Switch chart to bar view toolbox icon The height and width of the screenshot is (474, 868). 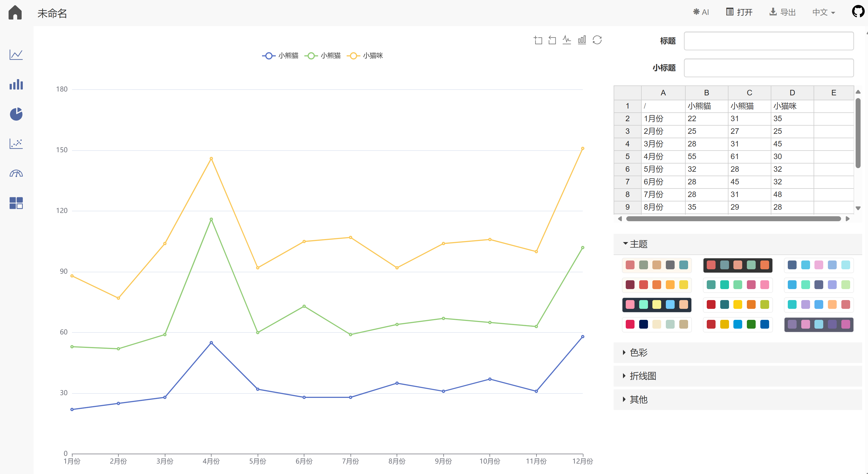(x=582, y=40)
